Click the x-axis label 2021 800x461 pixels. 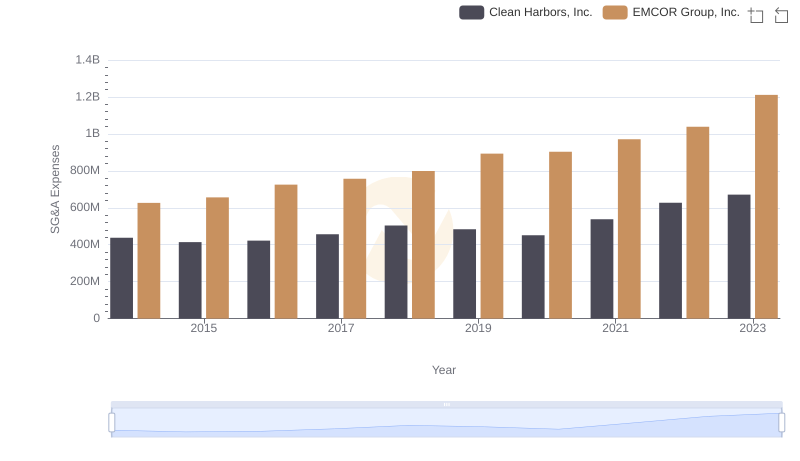click(615, 328)
